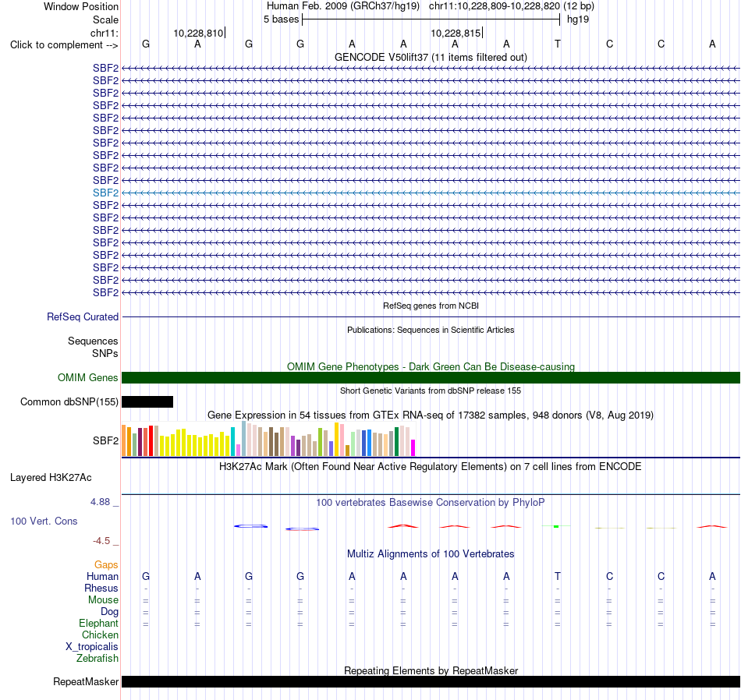Image resolution: width=741 pixels, height=700 pixels.
Task: Click the Layered H3K27Ac track label
Action: coord(51,478)
